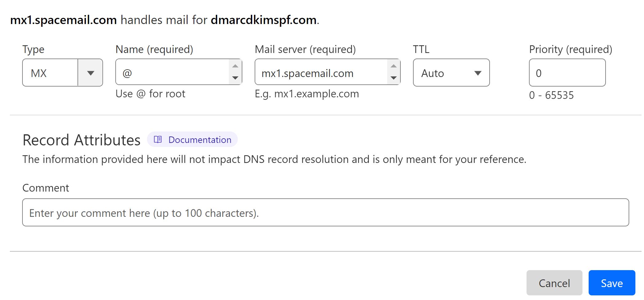644x300 pixels.
Task: Click the Mail server field up arrow
Action: coord(394,66)
